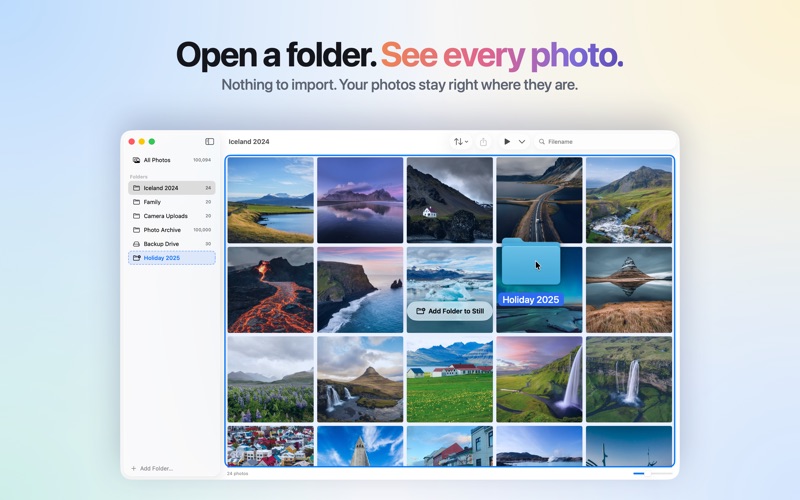This screenshot has width=800, height=500.
Task: Click the 100,000 Photo Archive count
Action: (202, 230)
